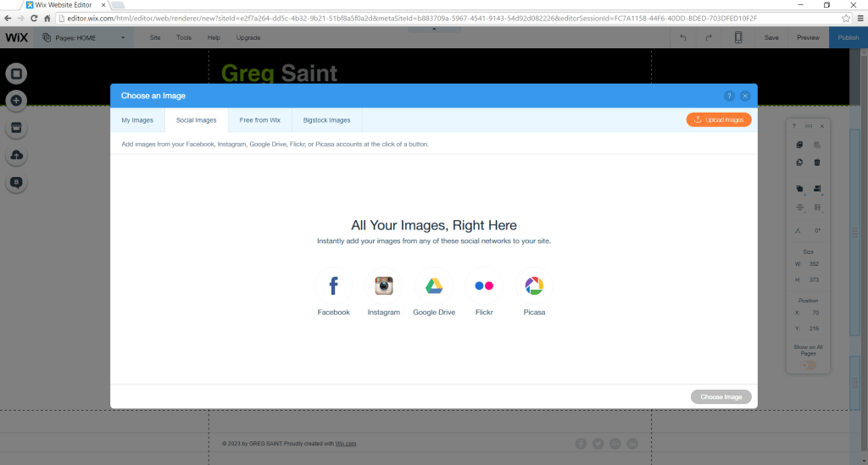The width and height of the screenshot is (868, 465).
Task: Open the Site menu
Action: click(155, 37)
